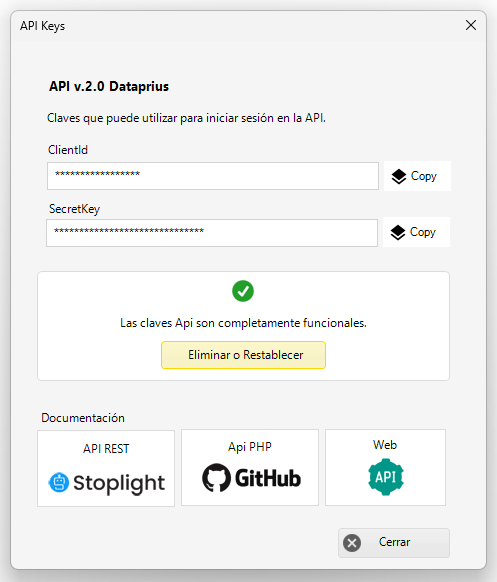Viewport: 497px width, 582px height.
Task: Click the layers icon beside SecretKey Copy
Action: tap(398, 232)
